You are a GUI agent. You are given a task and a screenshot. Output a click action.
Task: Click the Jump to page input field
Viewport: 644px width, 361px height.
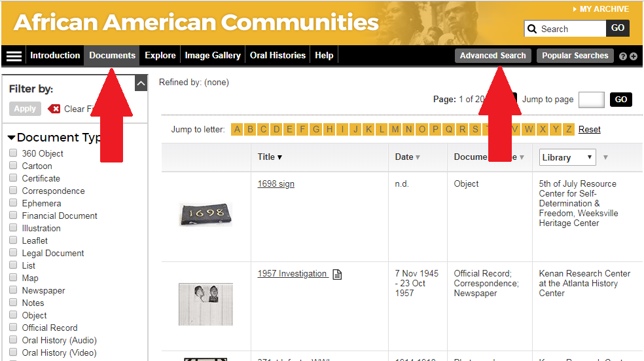592,100
